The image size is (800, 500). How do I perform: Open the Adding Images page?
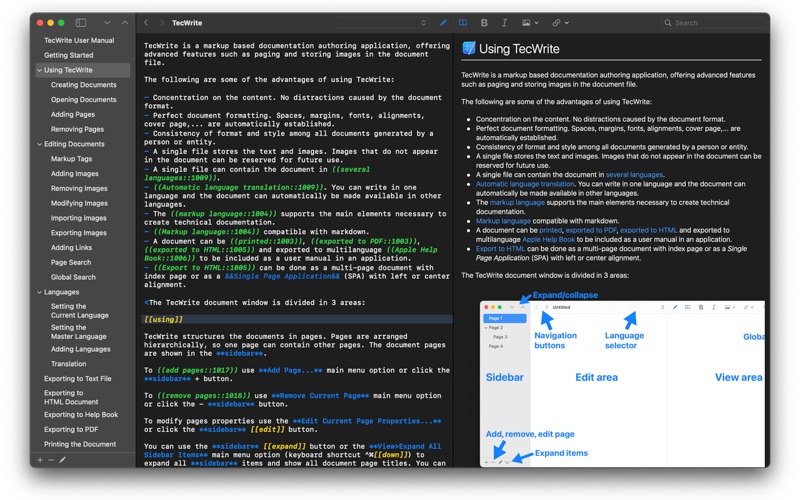(x=74, y=173)
